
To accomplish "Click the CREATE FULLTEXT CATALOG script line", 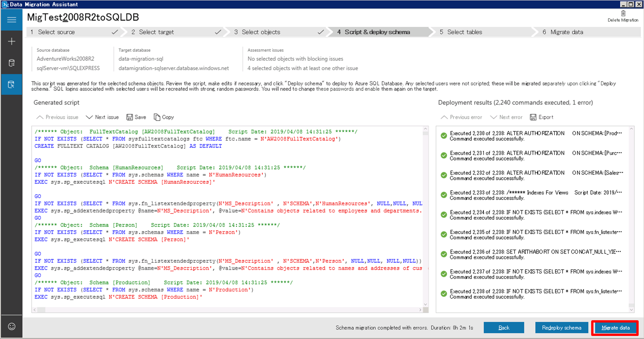I will (128, 146).
